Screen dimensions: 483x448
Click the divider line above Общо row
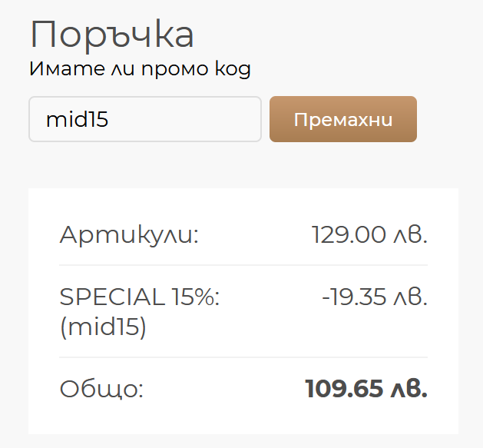tap(243, 357)
